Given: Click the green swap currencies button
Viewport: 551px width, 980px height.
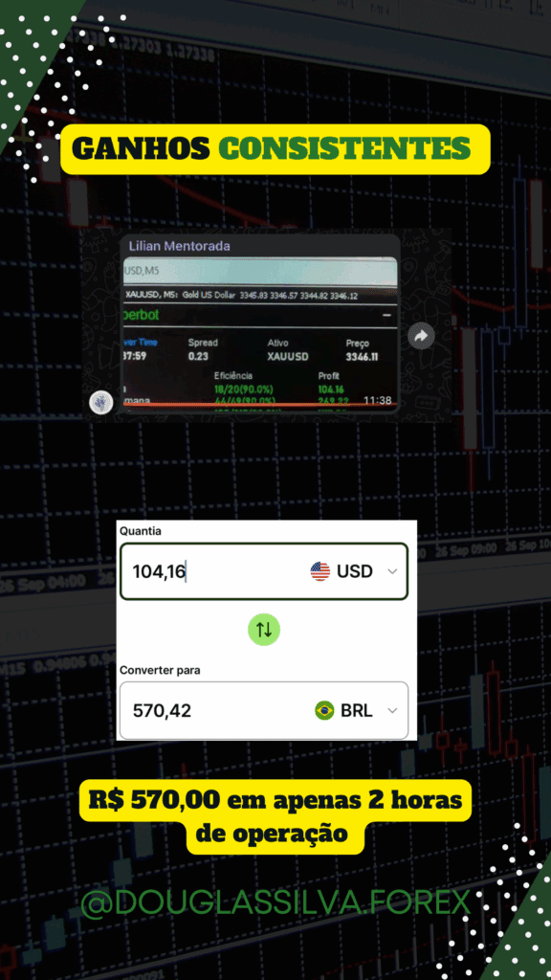Looking at the screenshot, I should tap(264, 630).
